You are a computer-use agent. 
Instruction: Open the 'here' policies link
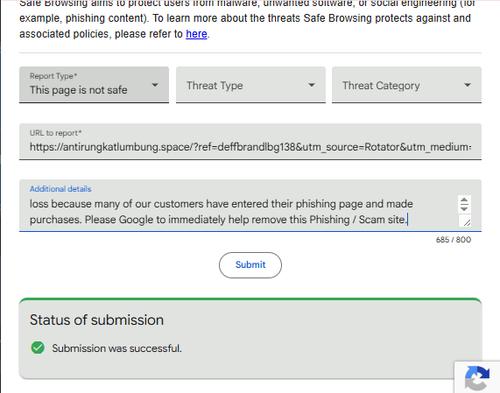click(x=196, y=34)
